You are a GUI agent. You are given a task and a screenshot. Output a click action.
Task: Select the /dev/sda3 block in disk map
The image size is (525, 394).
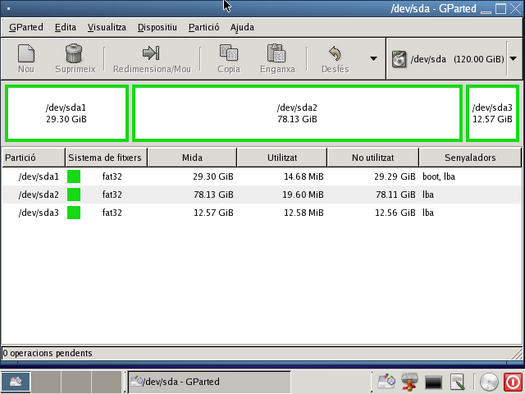pos(492,113)
